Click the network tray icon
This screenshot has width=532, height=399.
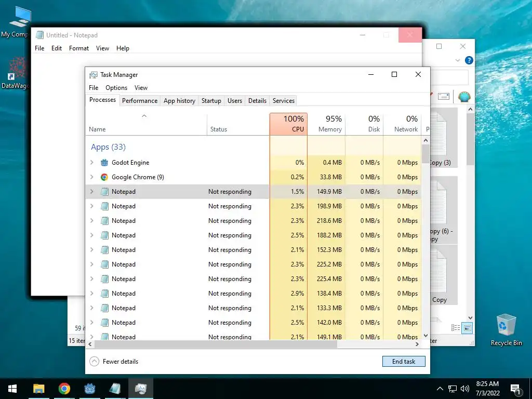pyautogui.click(x=453, y=389)
